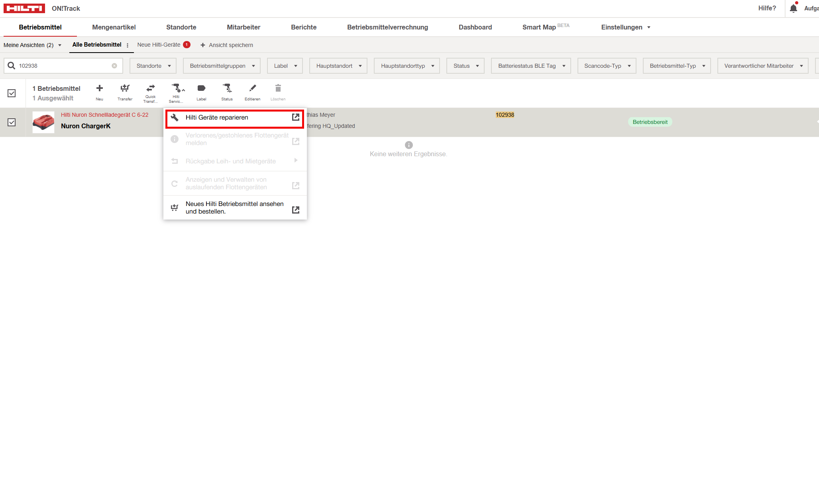Click Ansicht speichern
The width and height of the screenshot is (819, 504).
[231, 45]
